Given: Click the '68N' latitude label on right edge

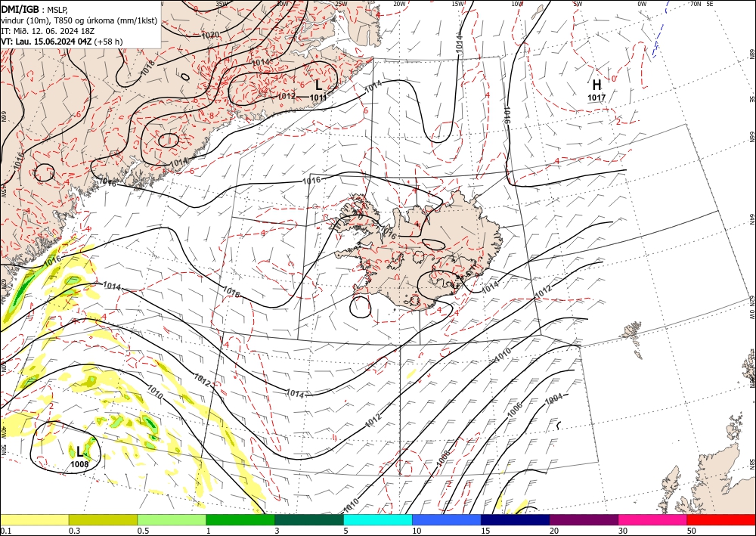Looking at the screenshot, I should pos(751,54).
